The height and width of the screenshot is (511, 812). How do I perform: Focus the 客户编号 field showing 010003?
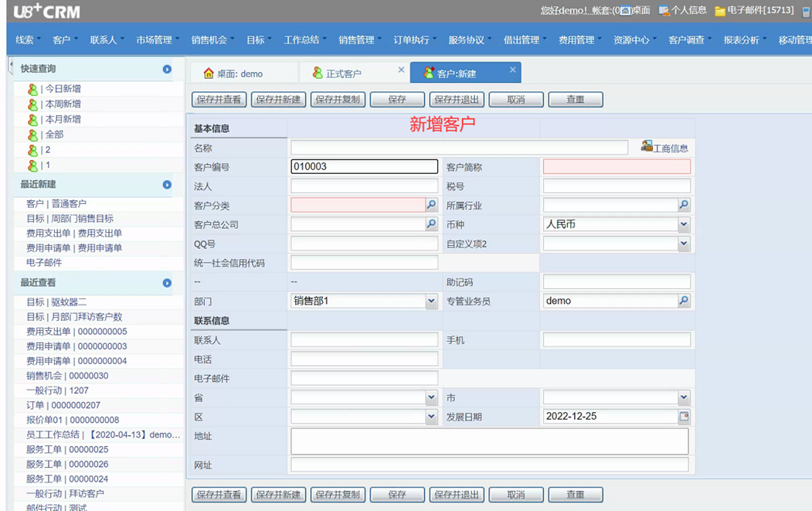(365, 166)
